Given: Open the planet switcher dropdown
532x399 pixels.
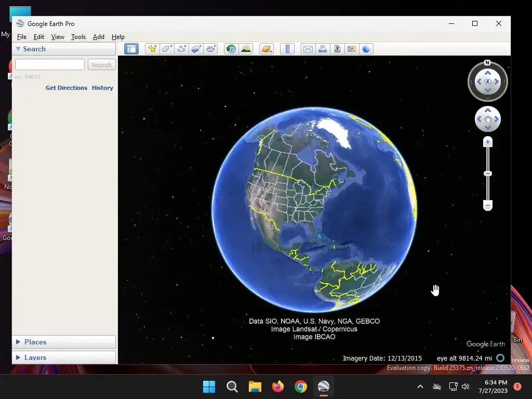Looking at the screenshot, I should [267, 49].
